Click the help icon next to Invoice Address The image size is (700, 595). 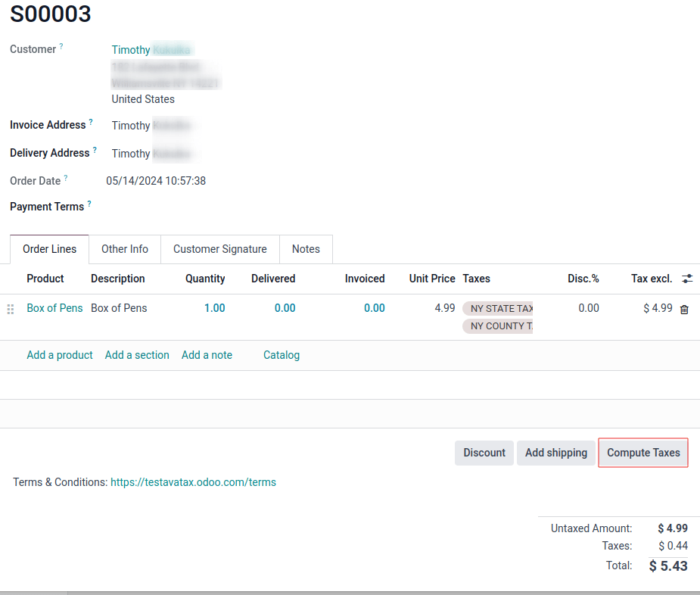92,120
